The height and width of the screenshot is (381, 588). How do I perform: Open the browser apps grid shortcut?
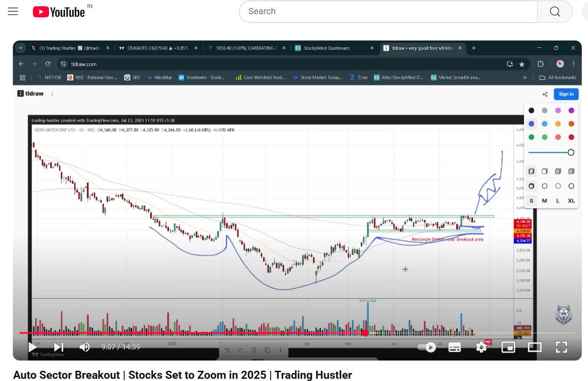point(23,77)
